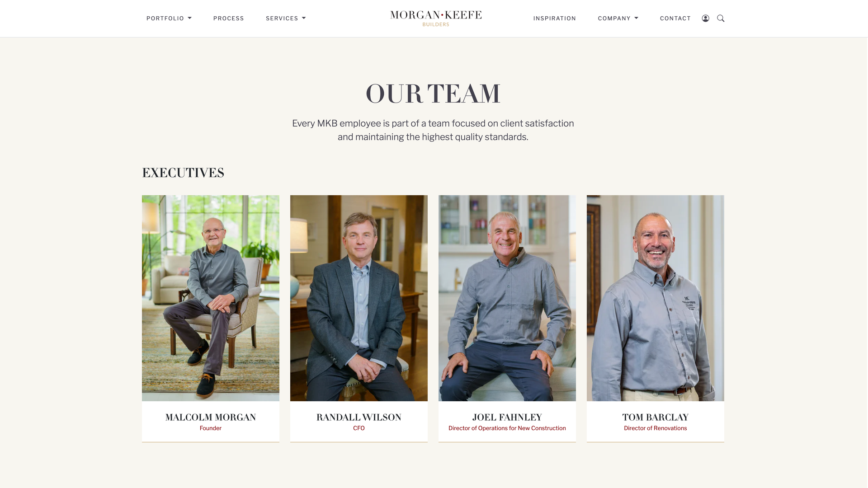
Task: Click the search icon in the navigation
Action: point(721,18)
